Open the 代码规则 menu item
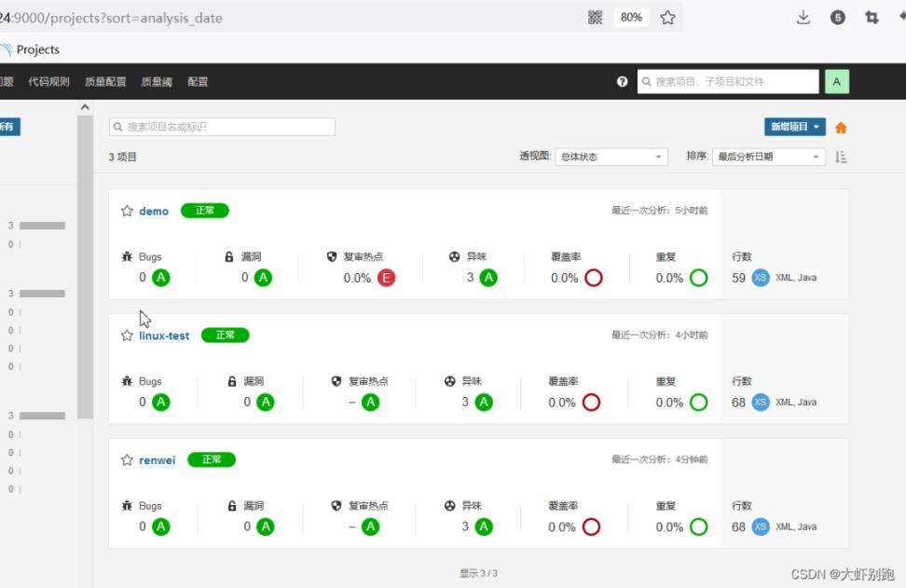 click(48, 82)
